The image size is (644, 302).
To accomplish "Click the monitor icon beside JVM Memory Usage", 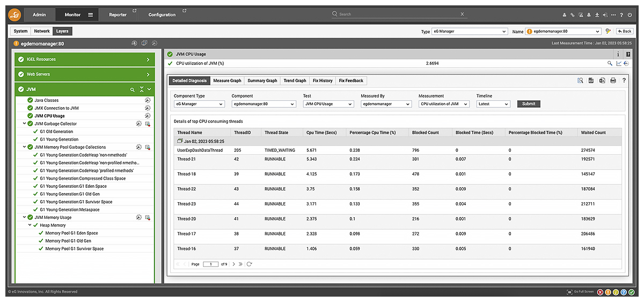I will point(148,217).
